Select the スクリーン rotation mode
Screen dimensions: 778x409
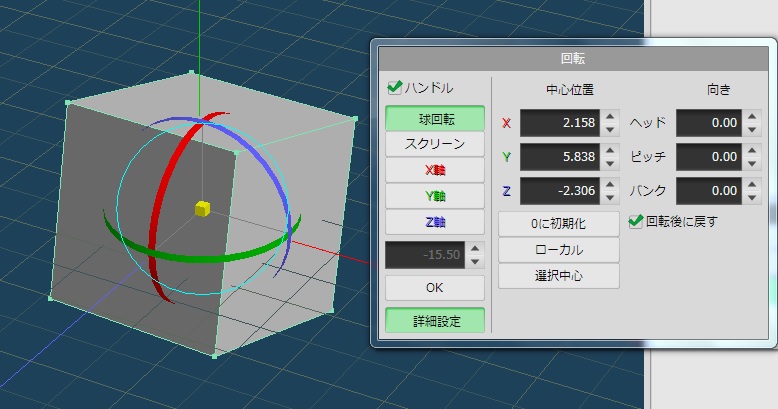point(435,144)
